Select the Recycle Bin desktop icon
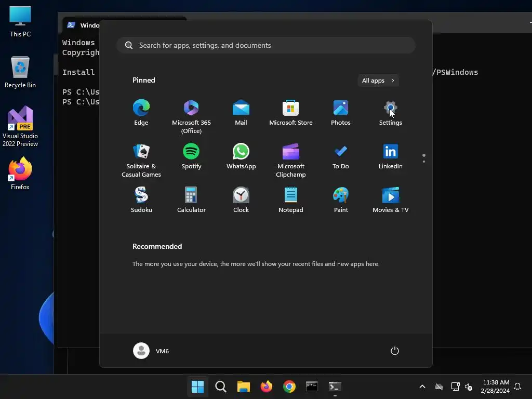This screenshot has height=399, width=532. click(20, 72)
